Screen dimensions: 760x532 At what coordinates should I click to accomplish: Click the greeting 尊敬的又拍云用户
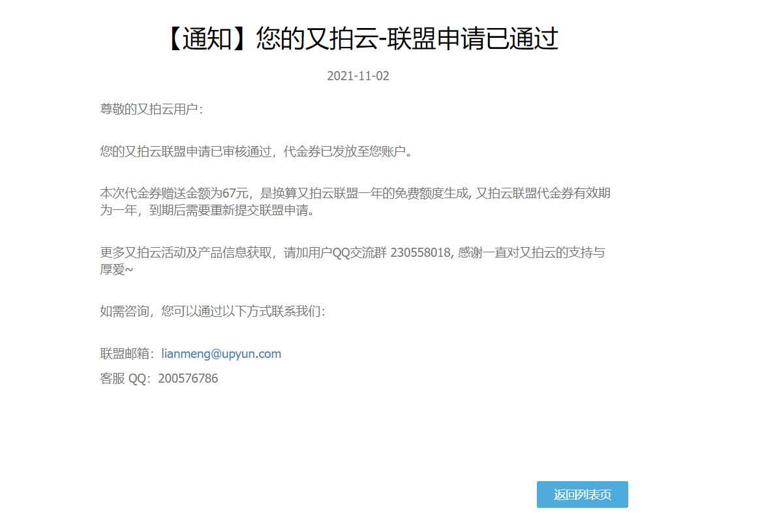tap(148, 110)
